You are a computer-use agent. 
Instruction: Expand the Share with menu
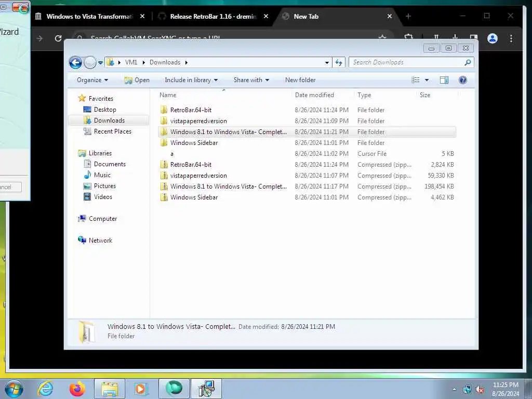click(251, 80)
